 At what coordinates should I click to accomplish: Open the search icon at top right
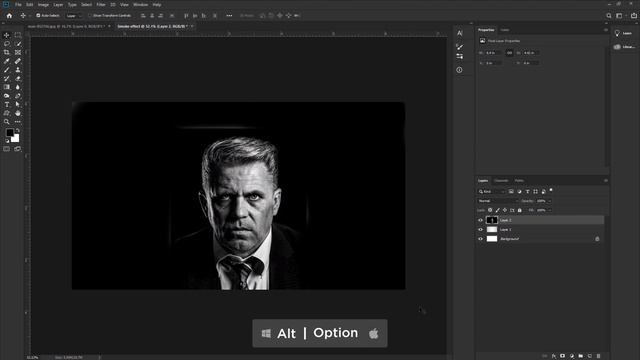(x=609, y=16)
